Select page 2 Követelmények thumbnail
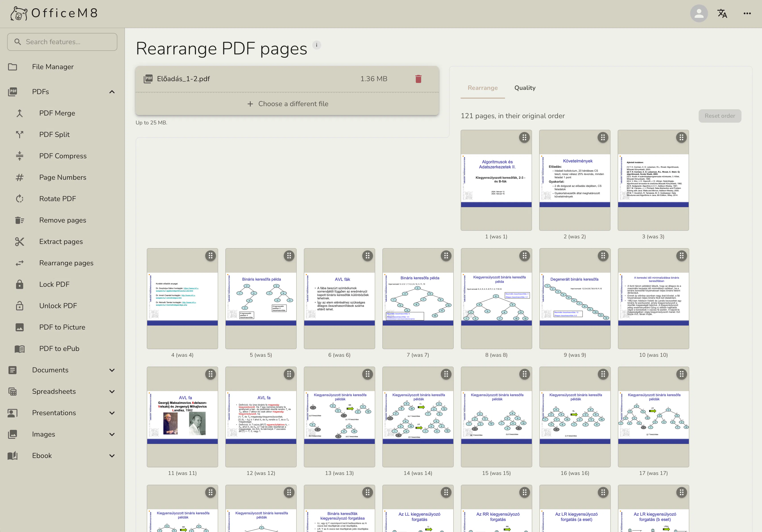Screen dimensions: 762x532 (x=574, y=180)
